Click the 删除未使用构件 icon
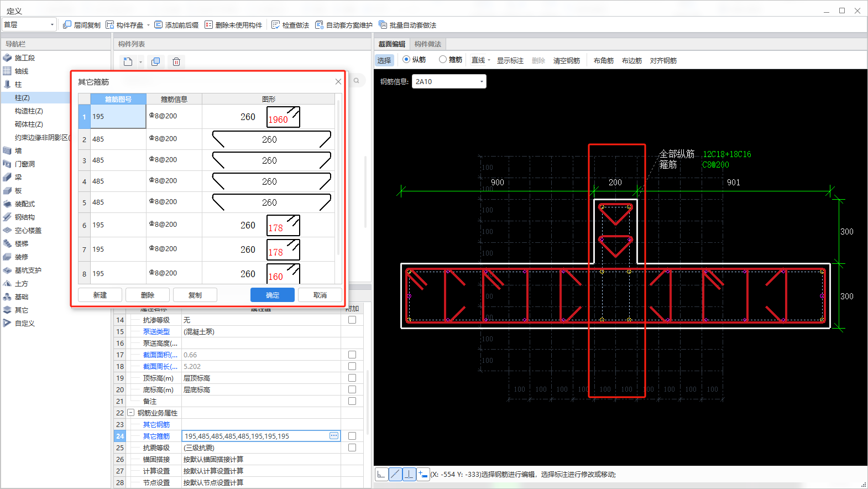The image size is (868, 489). pyautogui.click(x=208, y=25)
